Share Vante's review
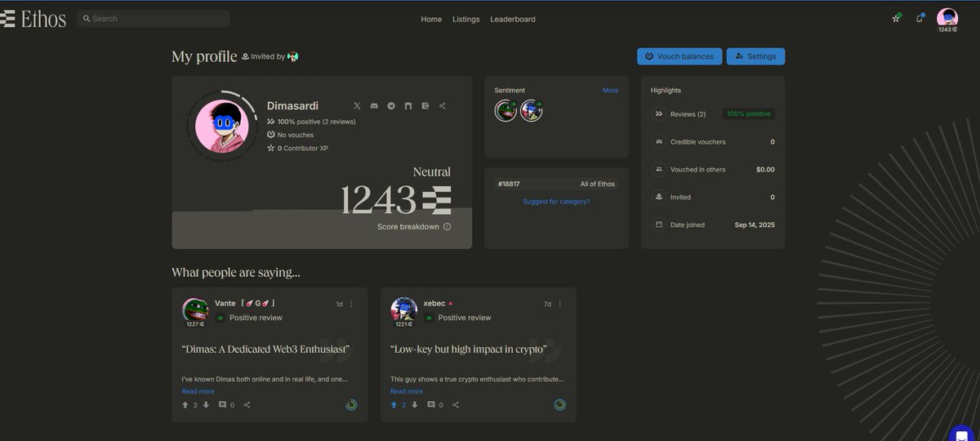The height and width of the screenshot is (441, 980). pos(247,405)
